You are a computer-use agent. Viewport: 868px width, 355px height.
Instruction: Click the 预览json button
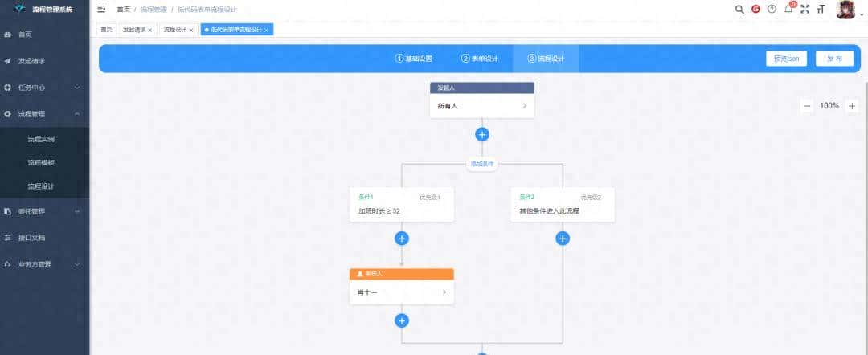coord(785,59)
